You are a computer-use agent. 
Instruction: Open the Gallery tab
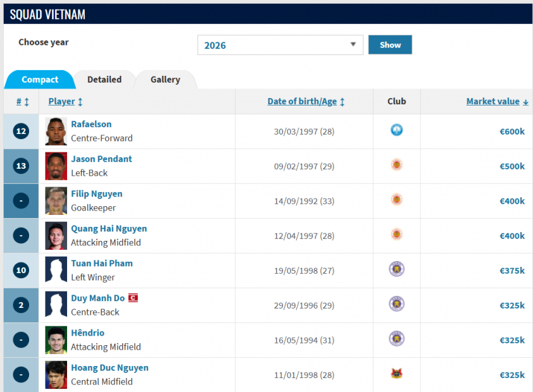[165, 80]
